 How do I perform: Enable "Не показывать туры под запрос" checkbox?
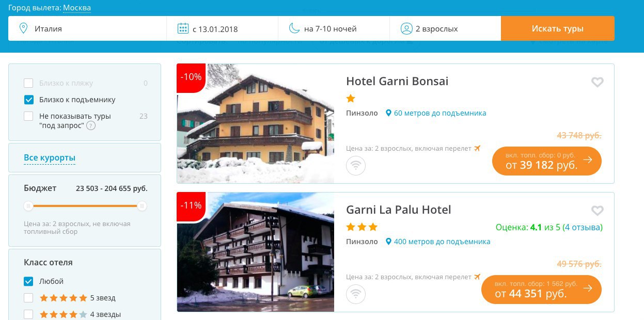(x=28, y=116)
